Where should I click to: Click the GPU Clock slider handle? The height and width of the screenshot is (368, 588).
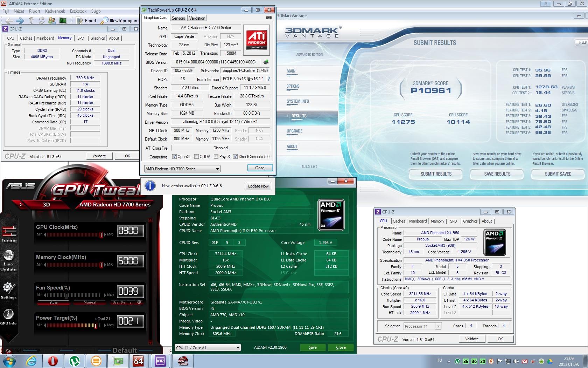[x=101, y=234]
